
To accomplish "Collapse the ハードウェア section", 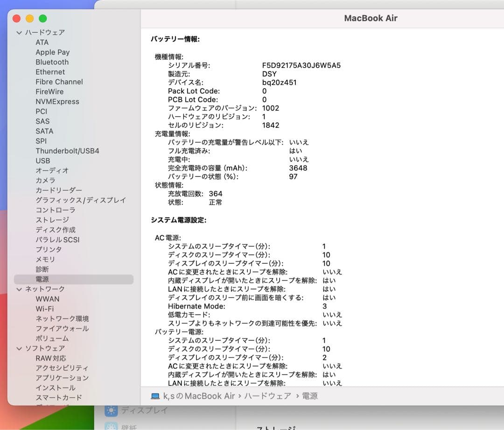I will [19, 32].
